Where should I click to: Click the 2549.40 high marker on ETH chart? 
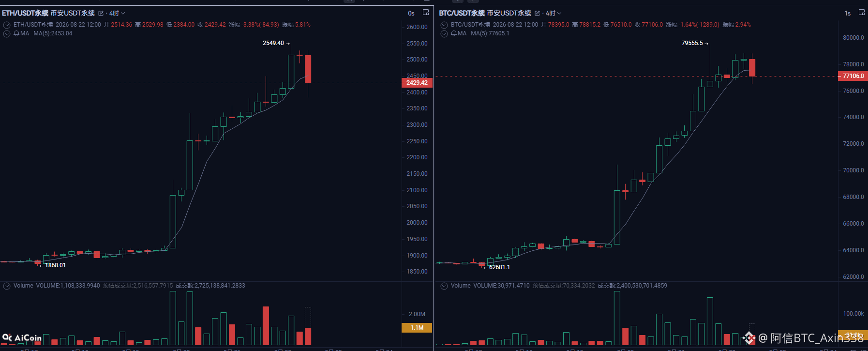pyautogui.click(x=274, y=43)
